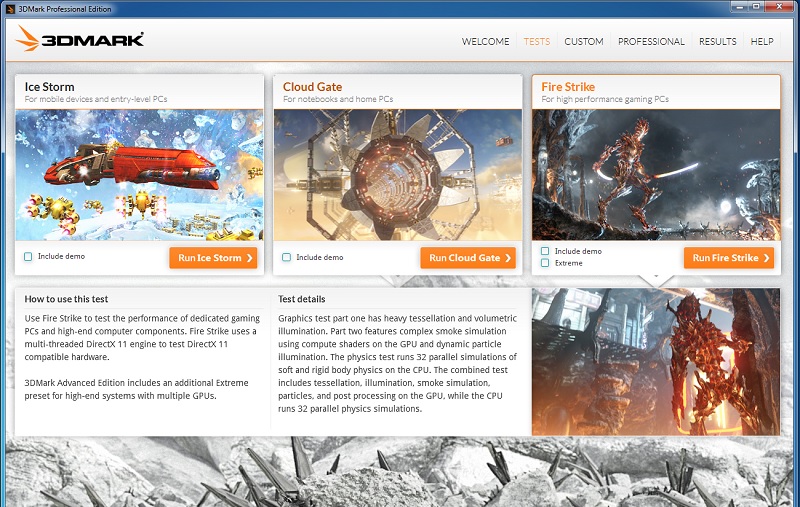This screenshot has height=507, width=800.
Task: Select the Cloud Gate preview image
Action: (x=397, y=175)
